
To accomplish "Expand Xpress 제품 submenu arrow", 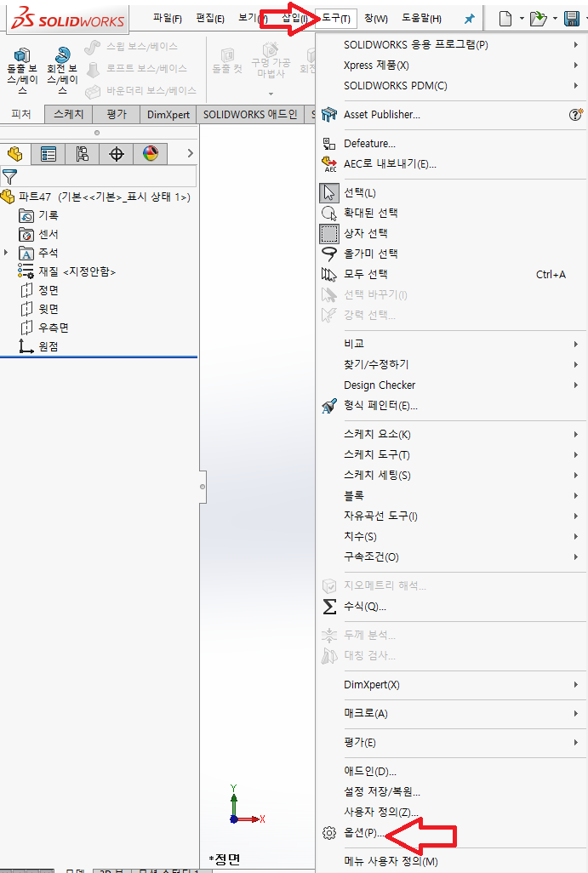I will [576, 66].
